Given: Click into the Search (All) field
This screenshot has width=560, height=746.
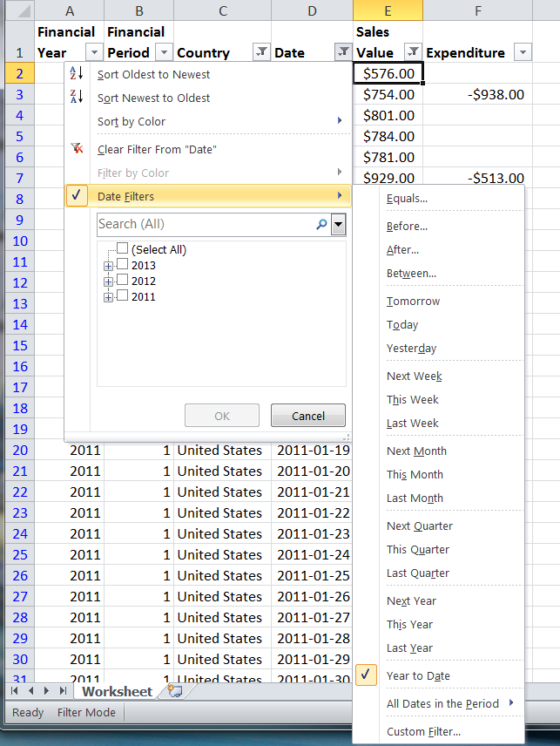Looking at the screenshot, I should coord(205,225).
